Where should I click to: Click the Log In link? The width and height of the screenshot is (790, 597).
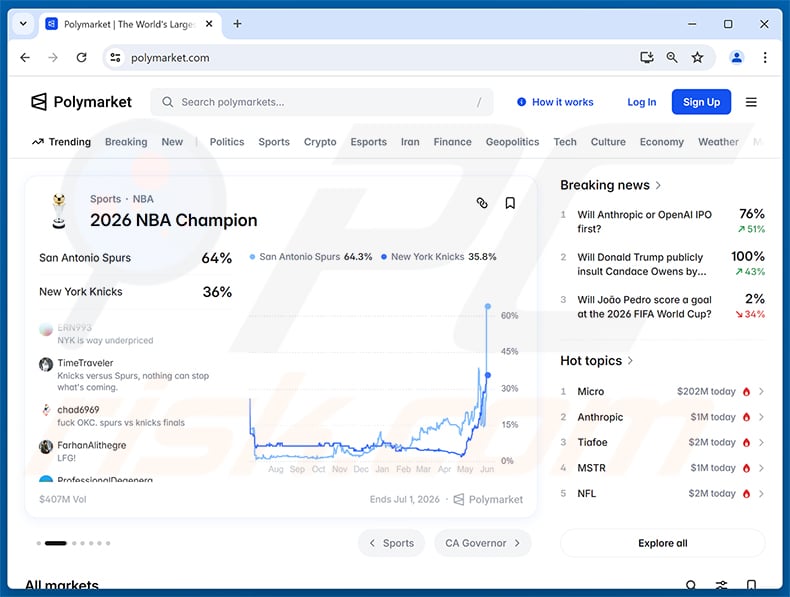641,102
